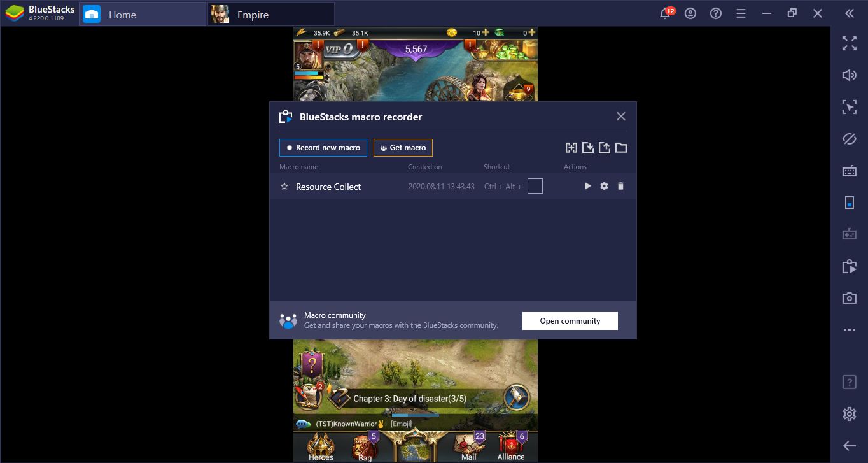The height and width of the screenshot is (463, 868).
Task: Click the back arrow in sidebar
Action: click(x=850, y=446)
